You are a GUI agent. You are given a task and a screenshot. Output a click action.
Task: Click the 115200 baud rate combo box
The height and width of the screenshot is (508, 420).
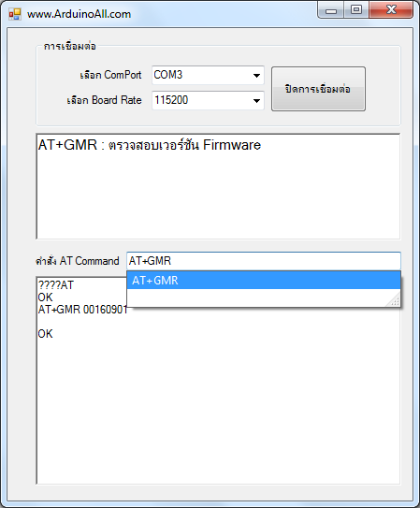[x=208, y=100]
